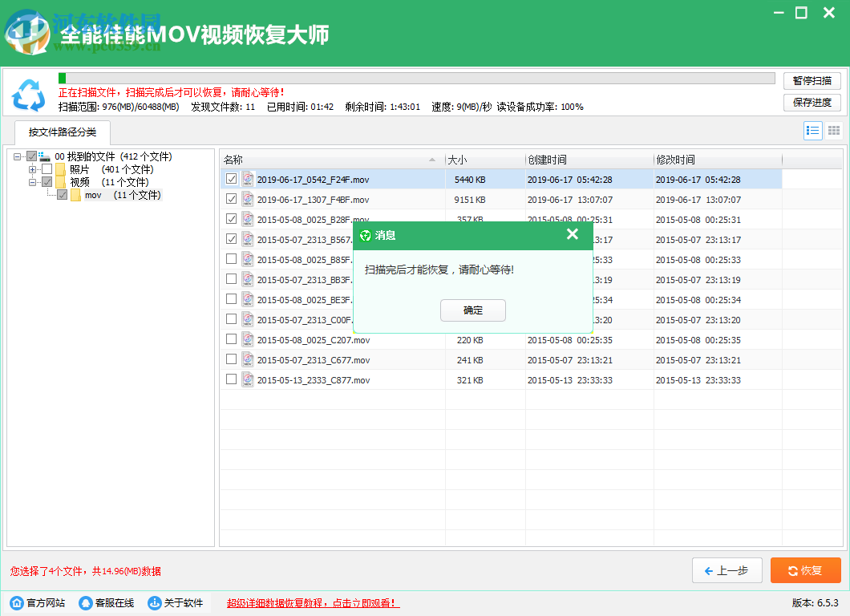
Task: Click the app logo in the title bar
Action: click(x=26, y=29)
